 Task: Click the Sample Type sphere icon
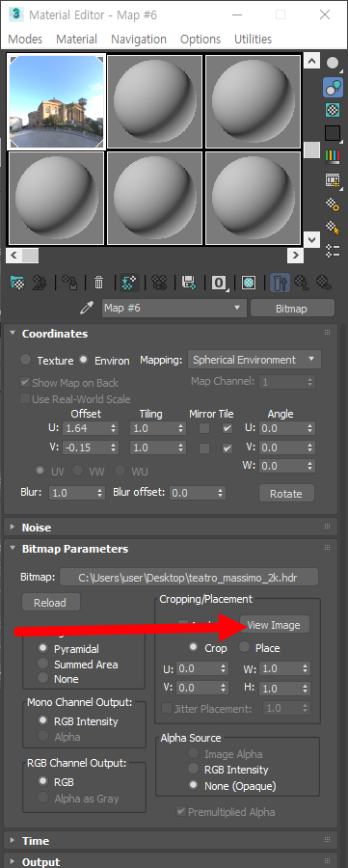pos(333,63)
